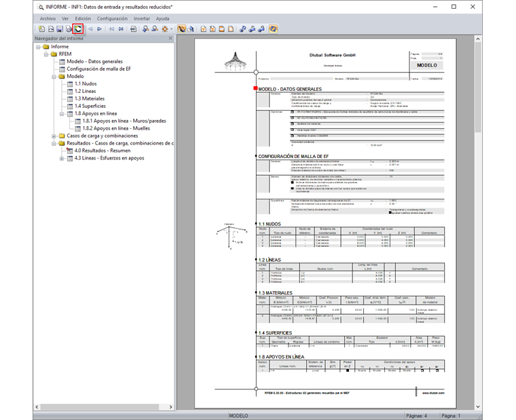Select Configuración de malla de EF item

(98, 69)
